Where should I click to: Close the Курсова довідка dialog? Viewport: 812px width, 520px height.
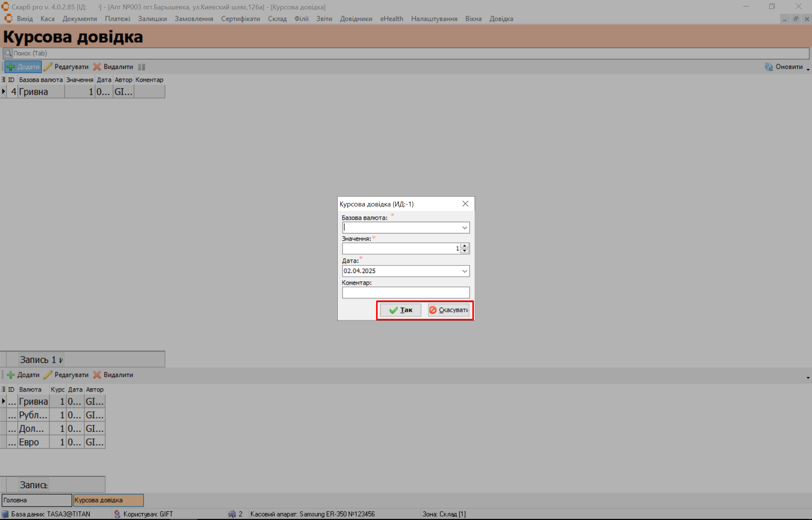465,204
